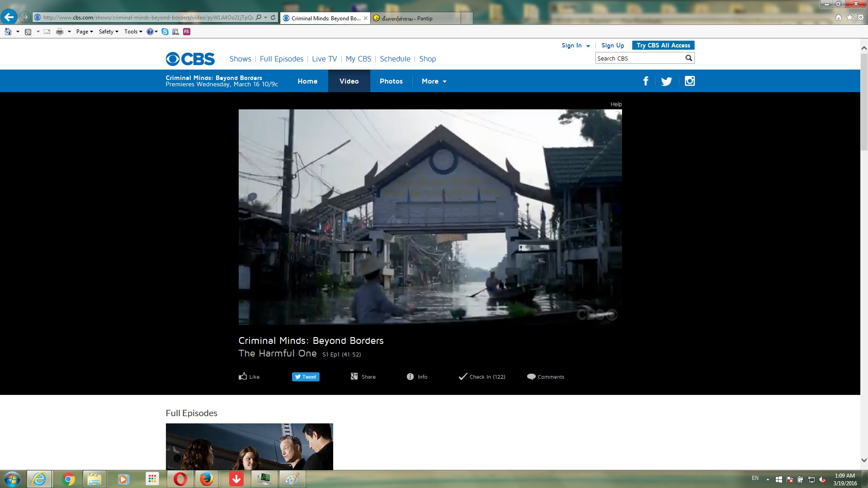Image resolution: width=868 pixels, height=488 pixels.
Task: Close the Criminal Minds browser tab
Action: [x=366, y=18]
